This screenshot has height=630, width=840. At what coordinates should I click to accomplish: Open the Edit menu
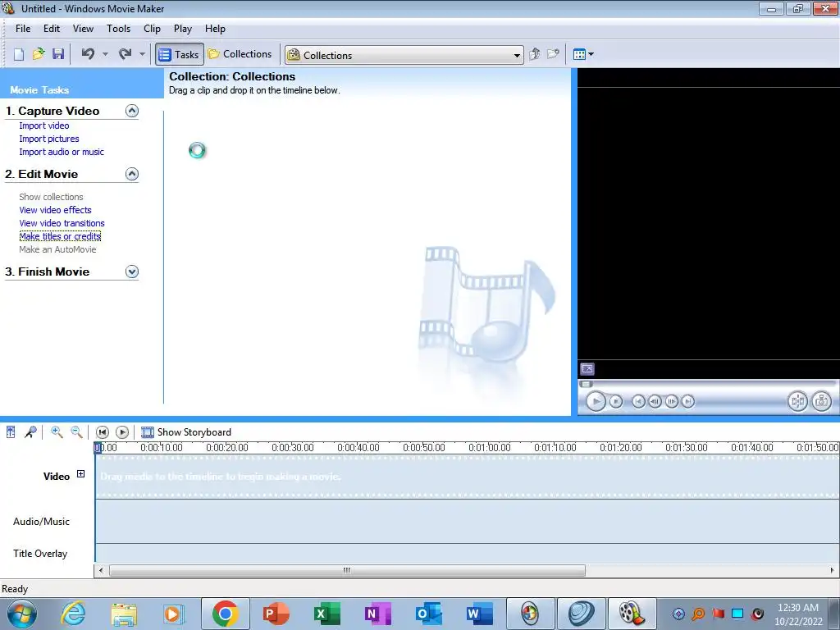(52, 29)
